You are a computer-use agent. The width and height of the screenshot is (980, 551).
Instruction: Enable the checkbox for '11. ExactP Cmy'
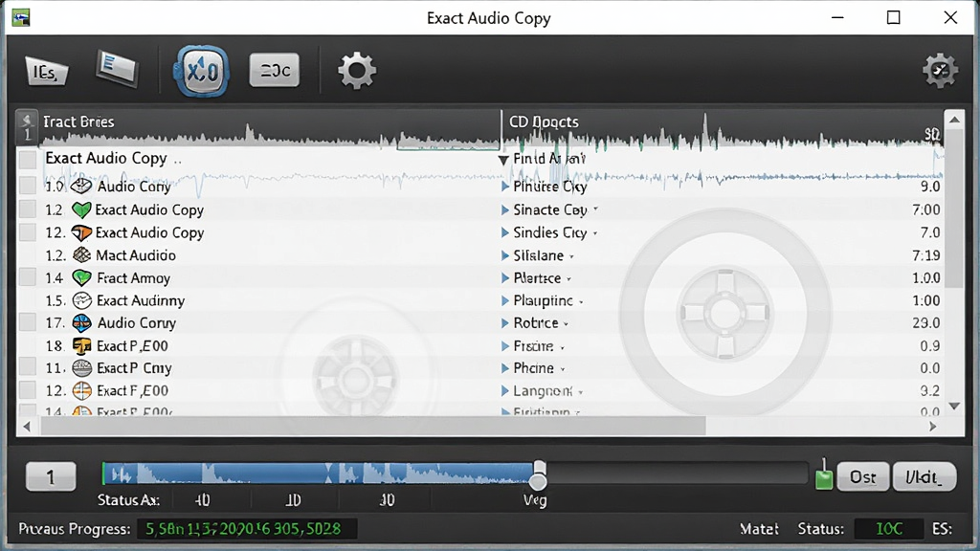(28, 367)
